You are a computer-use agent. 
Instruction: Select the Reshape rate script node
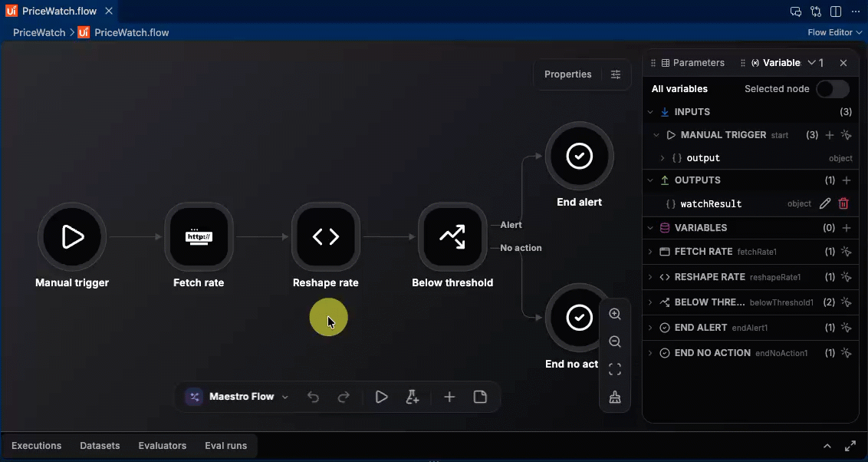[325, 236]
